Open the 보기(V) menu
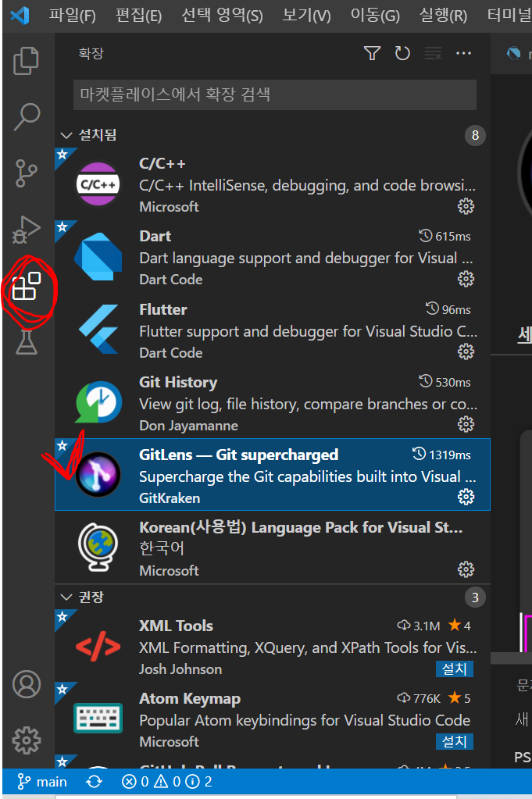The width and height of the screenshot is (532, 799). click(307, 16)
